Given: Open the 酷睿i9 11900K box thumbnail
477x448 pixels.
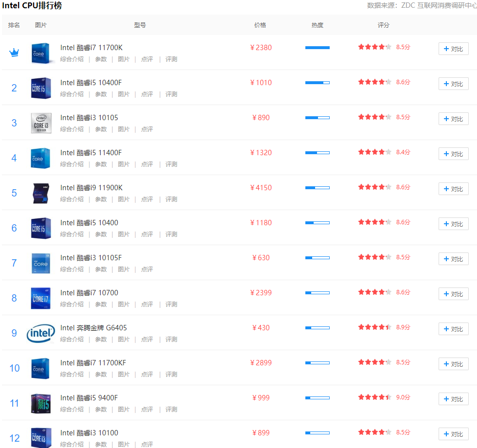Looking at the screenshot, I should pyautogui.click(x=41, y=193).
